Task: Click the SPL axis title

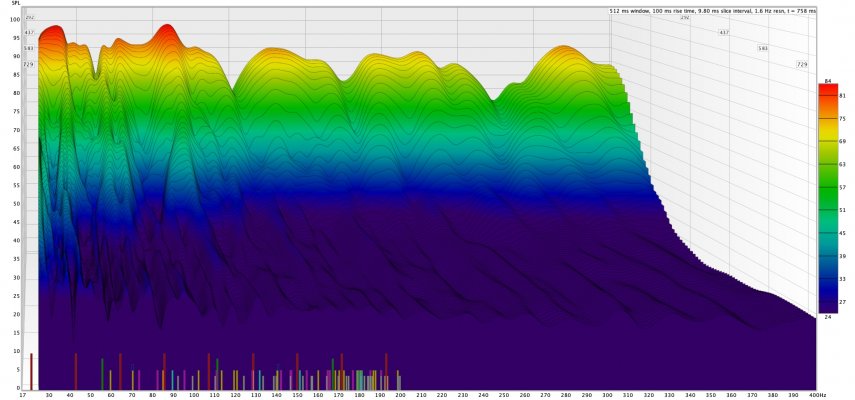Action: click(16, 3)
